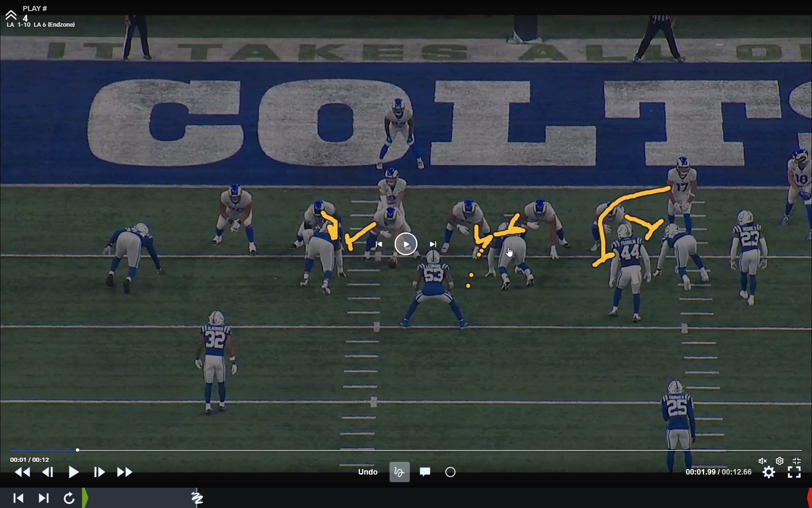Toggle fullscreen mode

point(794,472)
